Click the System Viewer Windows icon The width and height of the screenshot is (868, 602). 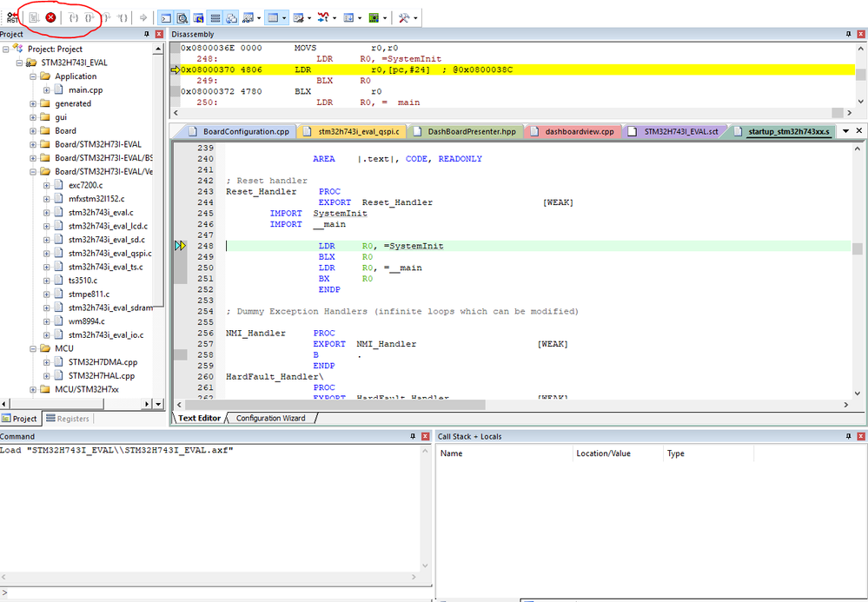pyautogui.click(x=374, y=17)
